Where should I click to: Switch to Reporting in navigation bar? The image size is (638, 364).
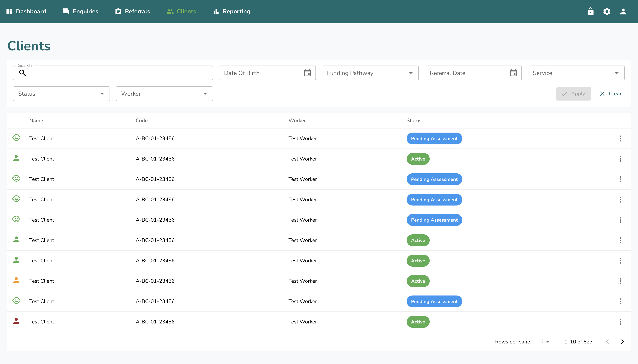tap(232, 11)
